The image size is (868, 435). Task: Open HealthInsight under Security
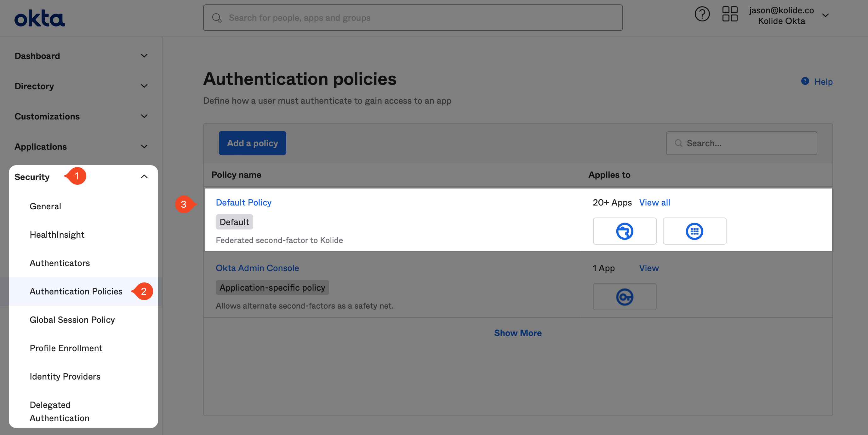57,235
